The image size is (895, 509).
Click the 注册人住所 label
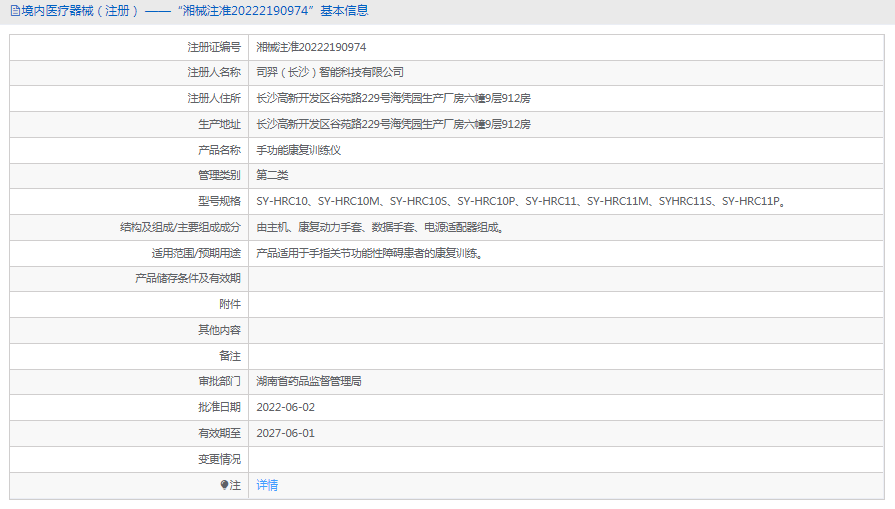pos(214,98)
